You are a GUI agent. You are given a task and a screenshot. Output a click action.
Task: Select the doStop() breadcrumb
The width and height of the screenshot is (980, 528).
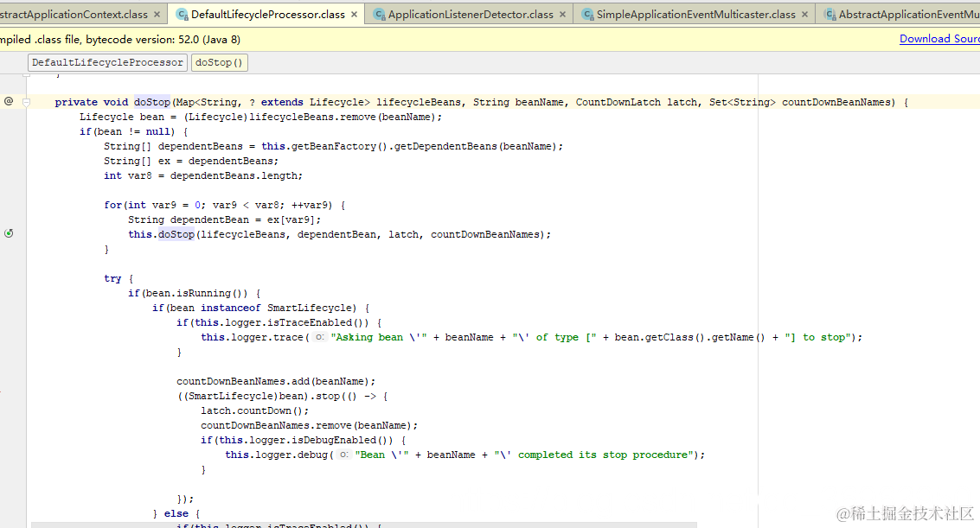point(220,62)
